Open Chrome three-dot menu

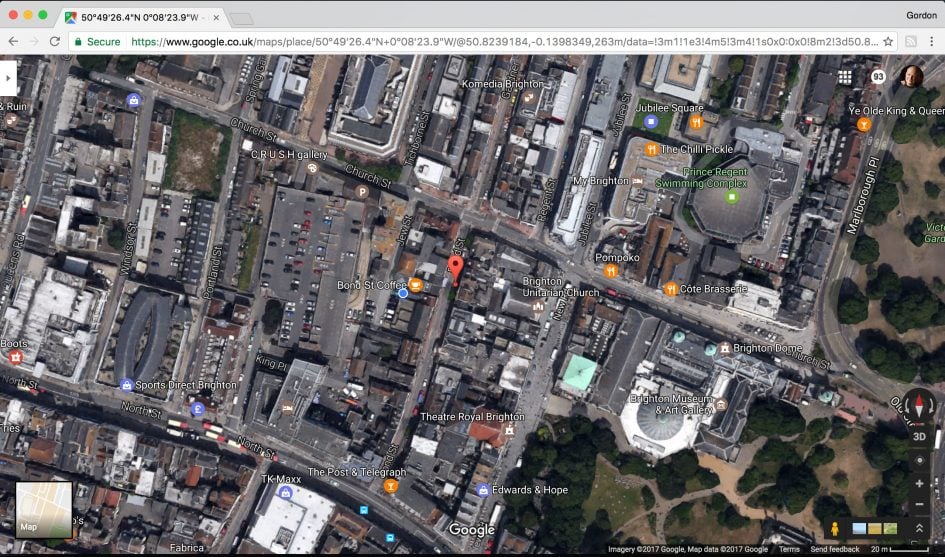pyautogui.click(x=932, y=42)
